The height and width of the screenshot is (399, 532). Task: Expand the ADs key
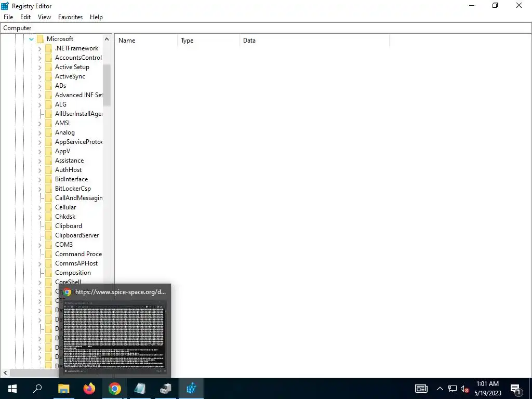coord(39,86)
